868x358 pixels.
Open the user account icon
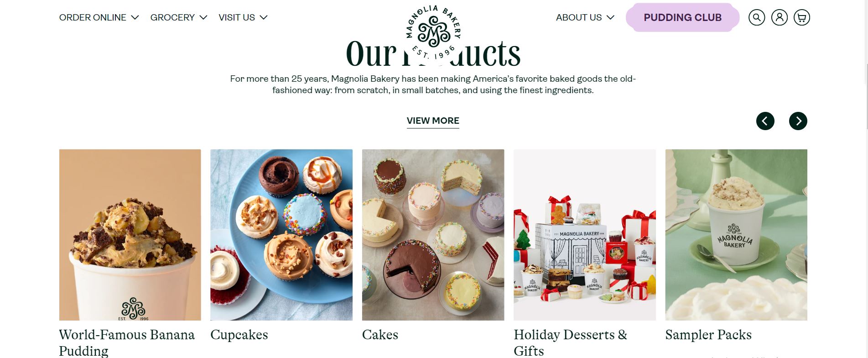pyautogui.click(x=779, y=17)
